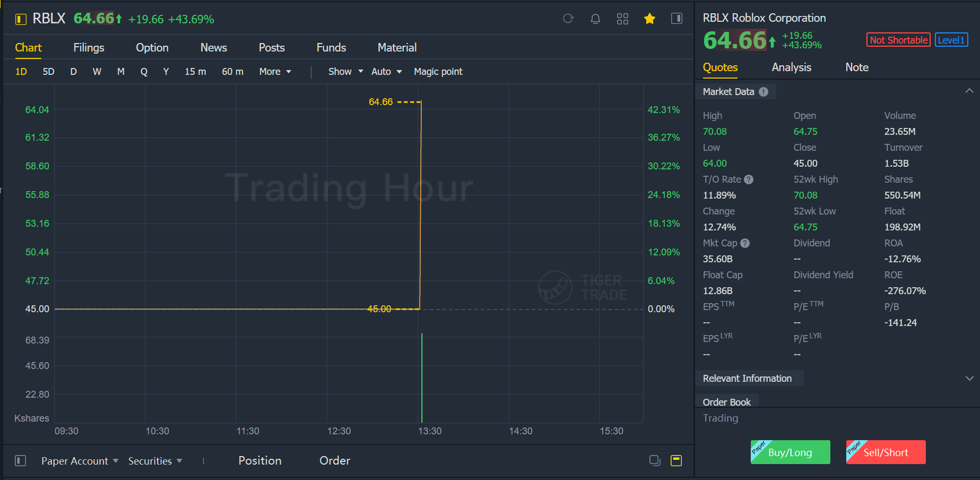Open the Posts tab
The width and height of the screenshot is (980, 480).
coord(272,48)
